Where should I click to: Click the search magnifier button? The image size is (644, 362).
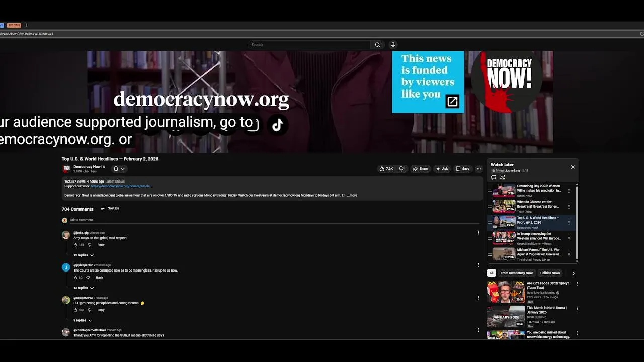(x=377, y=45)
